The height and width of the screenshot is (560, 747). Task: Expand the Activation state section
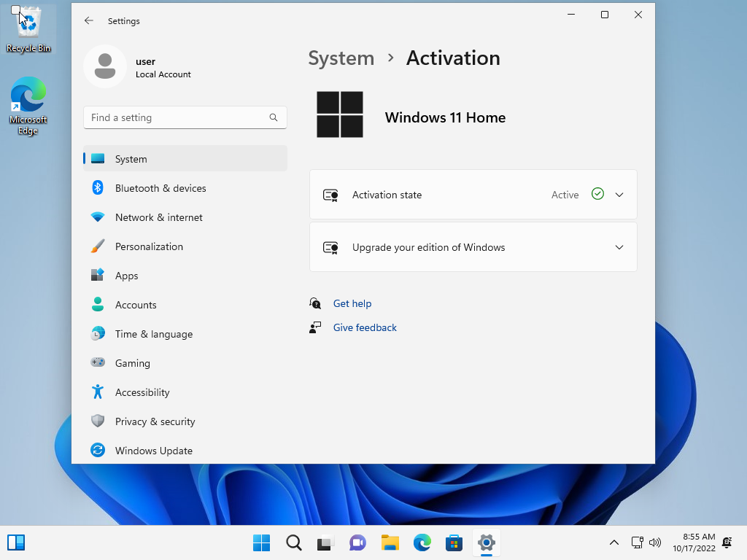click(619, 195)
